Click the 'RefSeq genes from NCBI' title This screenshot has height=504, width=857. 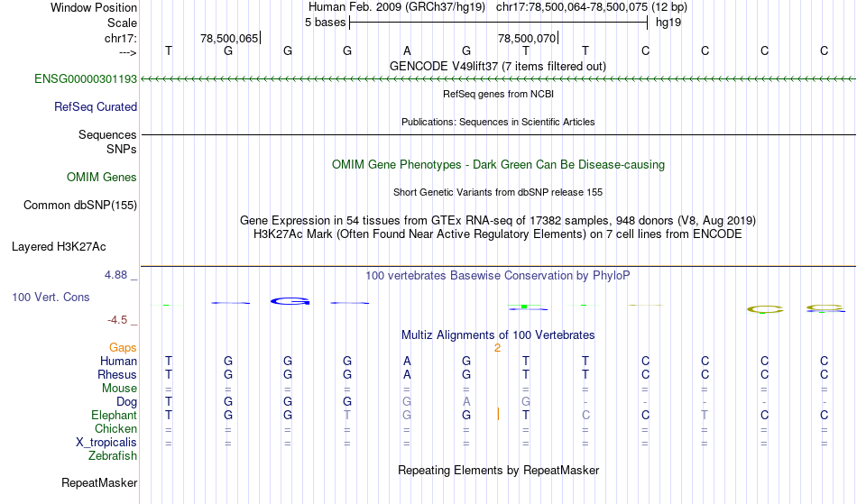[498, 94]
